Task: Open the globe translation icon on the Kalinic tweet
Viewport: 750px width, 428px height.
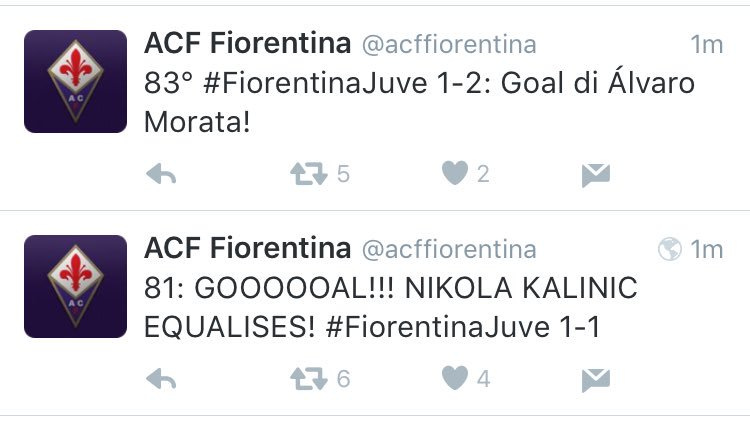Action: 669,249
